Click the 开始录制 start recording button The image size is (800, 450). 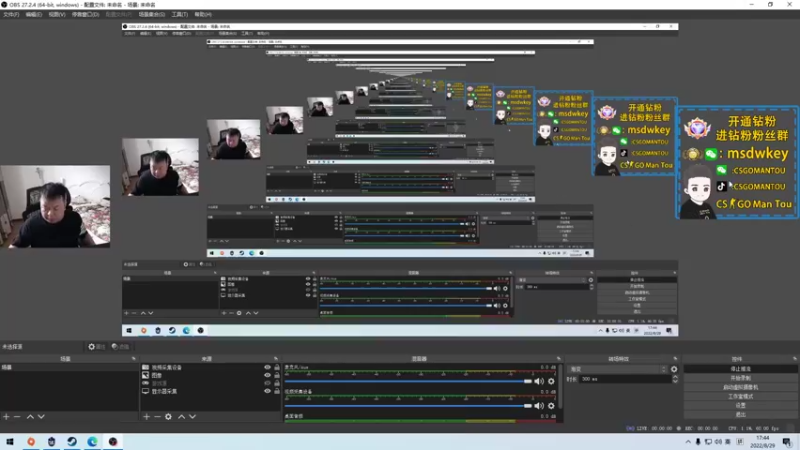pos(740,378)
